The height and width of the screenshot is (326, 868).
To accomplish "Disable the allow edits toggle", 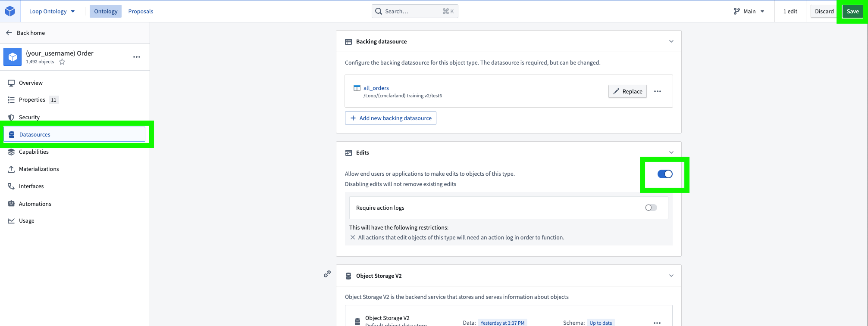I will [x=664, y=174].
